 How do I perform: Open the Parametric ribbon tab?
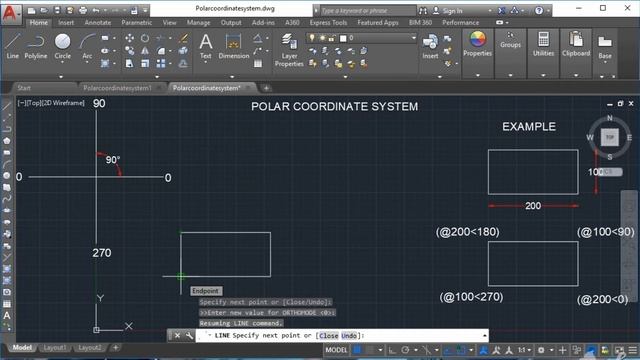coord(136,22)
